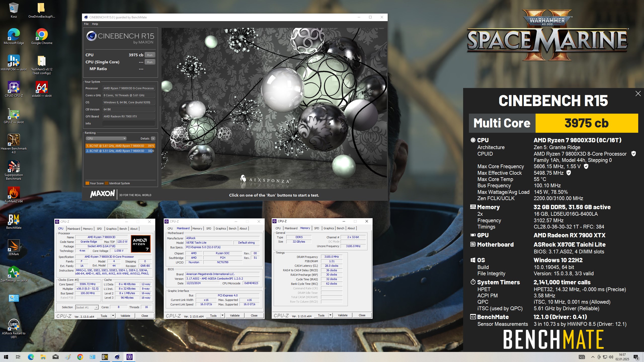This screenshot has width=644, height=362.
Task: Expand Ranking Details arrow
Action: pos(153,139)
